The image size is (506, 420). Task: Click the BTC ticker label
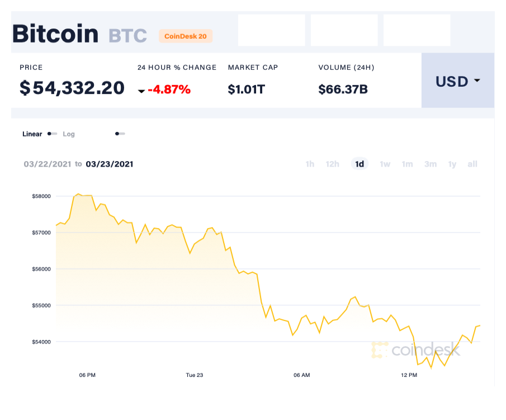pyautogui.click(x=127, y=35)
